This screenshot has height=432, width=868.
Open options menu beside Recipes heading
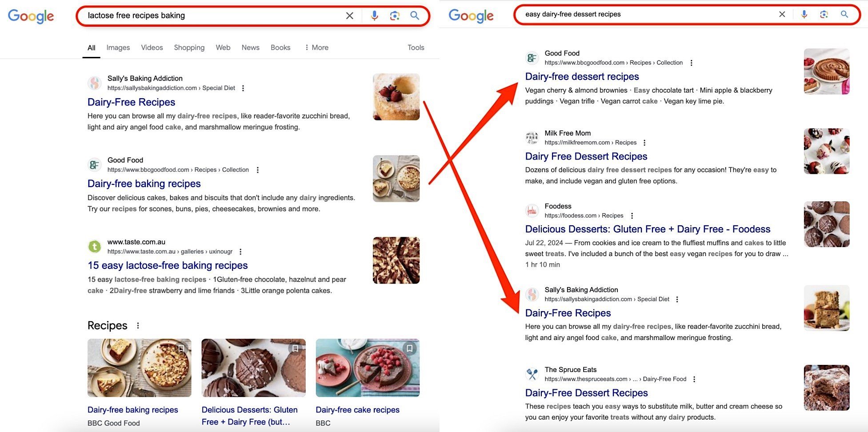[x=138, y=326]
